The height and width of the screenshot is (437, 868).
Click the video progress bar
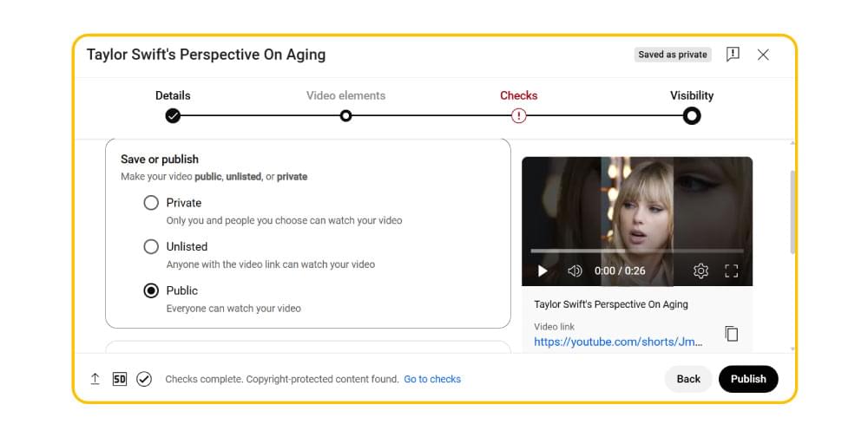pos(636,251)
